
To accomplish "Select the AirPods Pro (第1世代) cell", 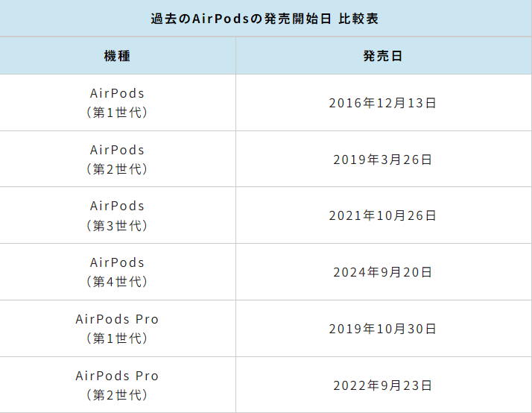I will pos(118,329).
